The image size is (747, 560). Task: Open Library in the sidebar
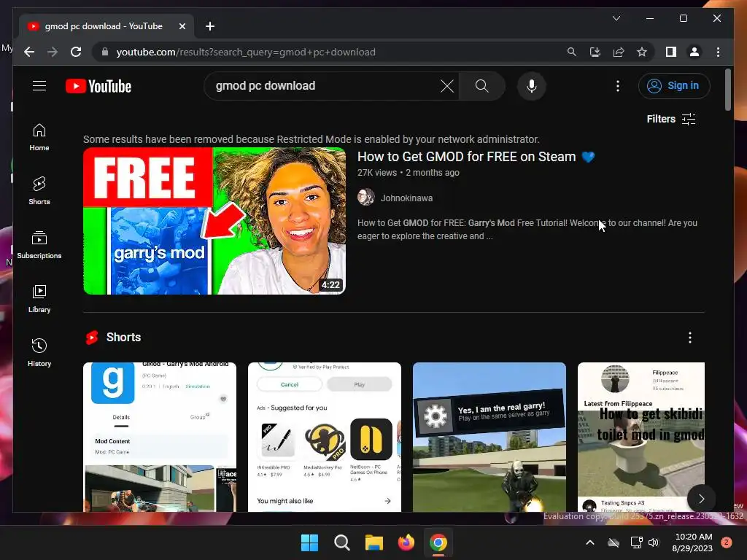coord(39,298)
